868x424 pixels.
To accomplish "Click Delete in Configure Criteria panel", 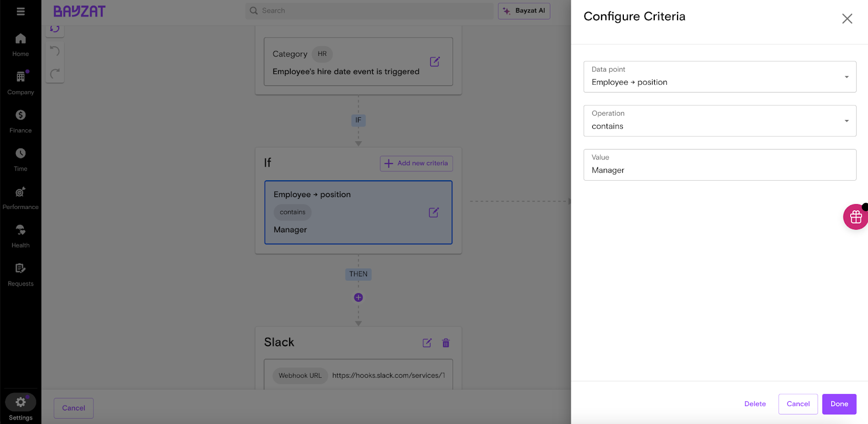I will coord(755,404).
